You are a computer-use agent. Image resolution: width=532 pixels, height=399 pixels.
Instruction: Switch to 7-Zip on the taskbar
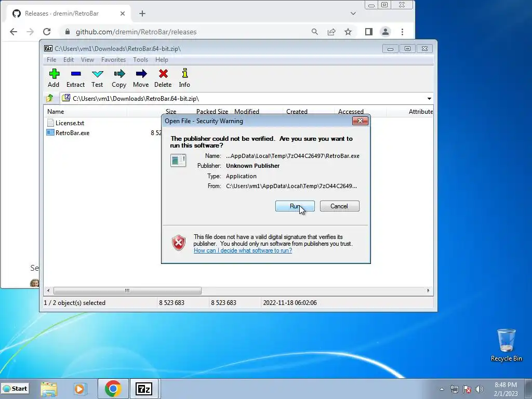tap(144, 389)
